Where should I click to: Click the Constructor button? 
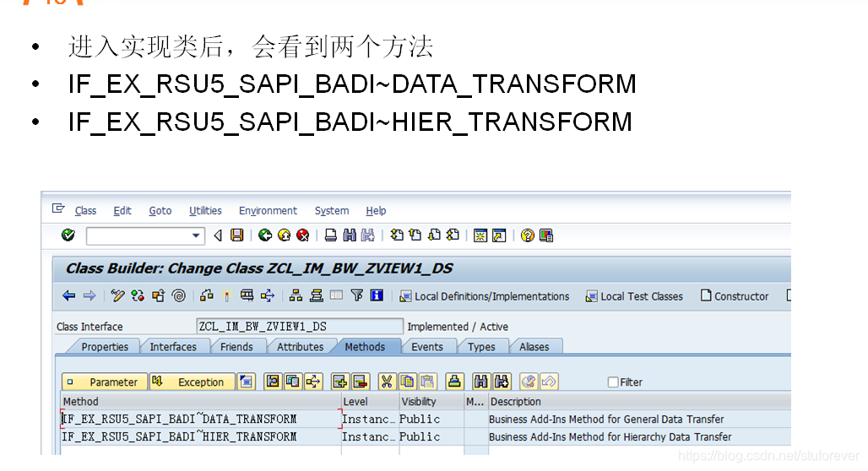(x=735, y=296)
